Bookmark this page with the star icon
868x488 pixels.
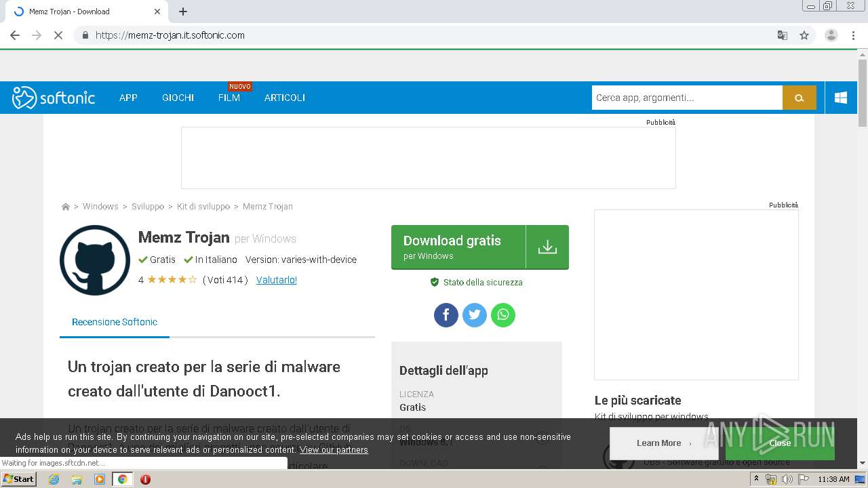tap(804, 35)
